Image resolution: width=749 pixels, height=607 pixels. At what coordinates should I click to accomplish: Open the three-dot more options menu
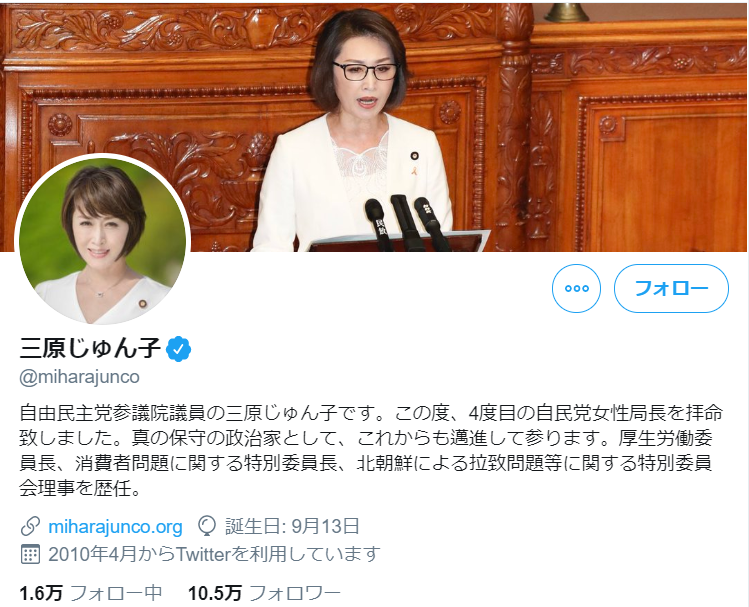576,288
